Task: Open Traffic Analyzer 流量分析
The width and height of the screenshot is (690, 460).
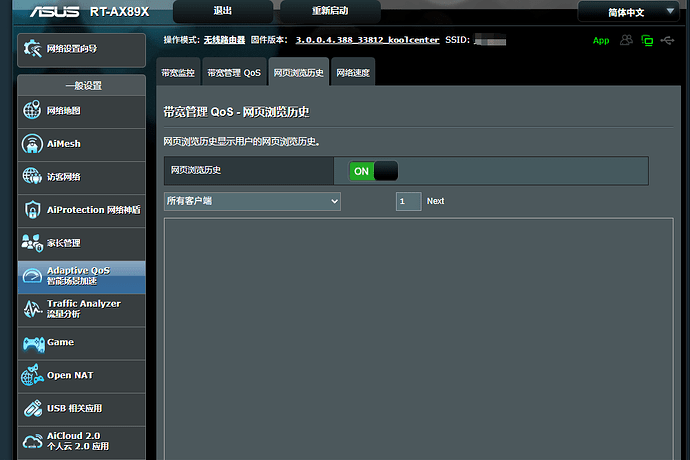Action: pos(82,309)
